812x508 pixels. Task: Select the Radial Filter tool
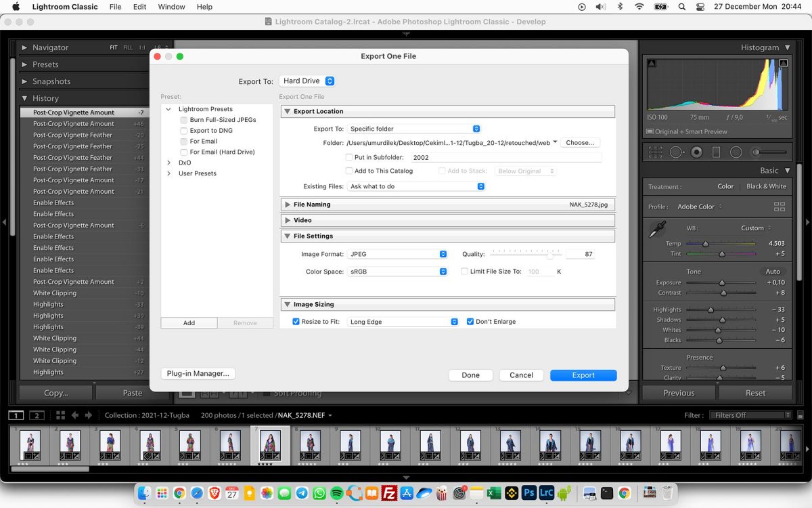736,152
